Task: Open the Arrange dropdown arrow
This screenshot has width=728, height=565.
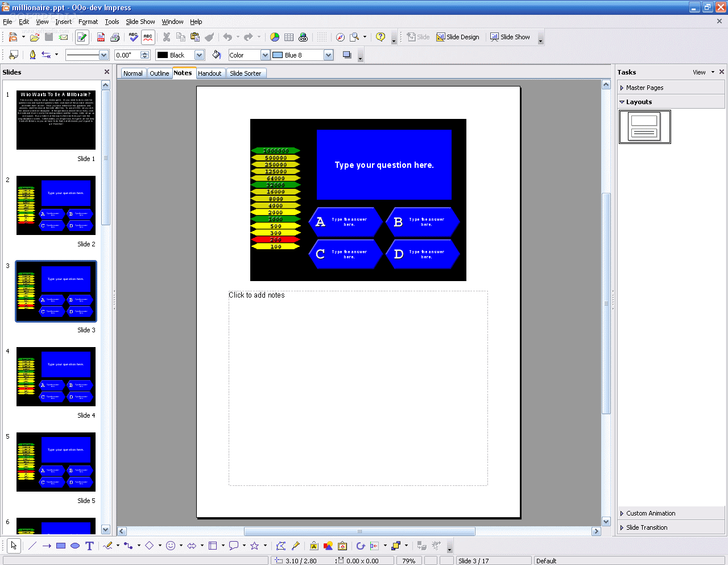Action: pyautogui.click(x=406, y=546)
